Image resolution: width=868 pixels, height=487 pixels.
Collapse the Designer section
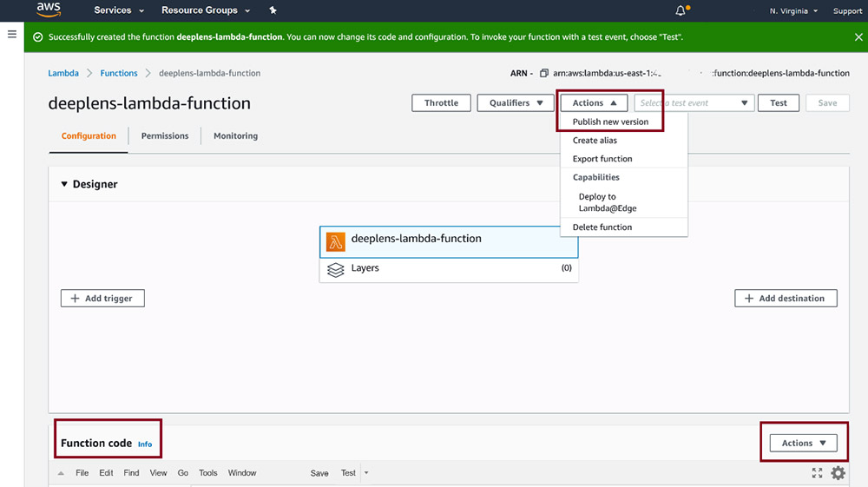point(64,184)
